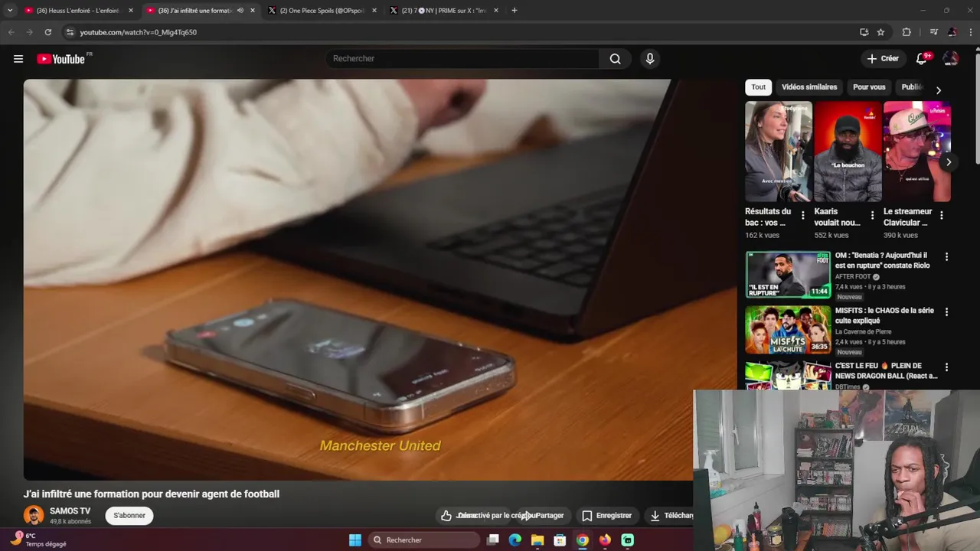Click the page vertical scrollbar
The height and width of the screenshot is (551, 980).
click(x=976, y=107)
